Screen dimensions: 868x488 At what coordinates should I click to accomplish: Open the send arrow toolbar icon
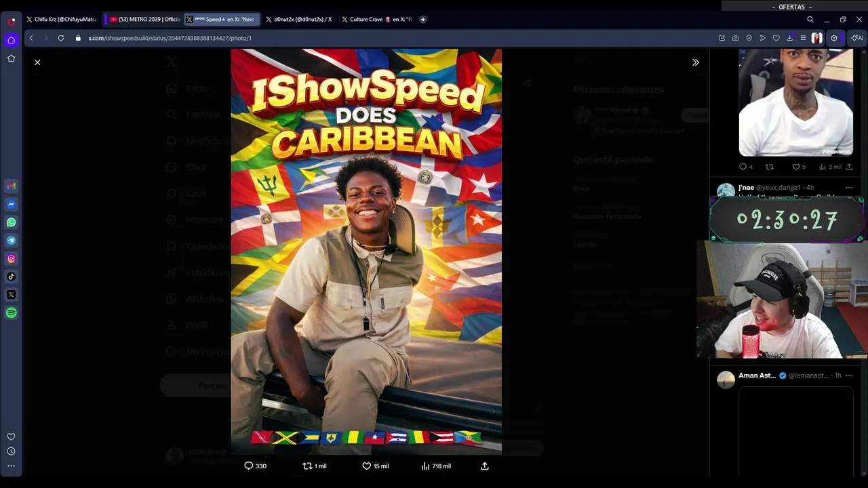pos(763,38)
